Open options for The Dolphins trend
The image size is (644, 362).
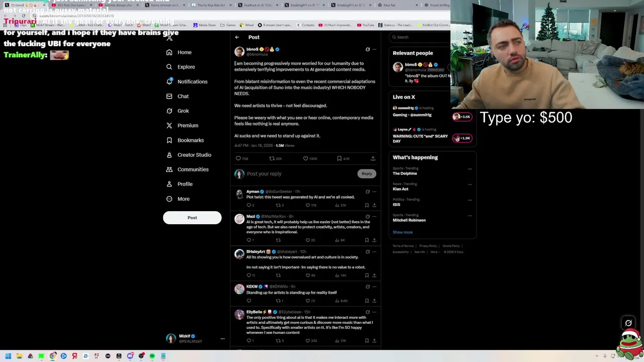[x=470, y=169]
